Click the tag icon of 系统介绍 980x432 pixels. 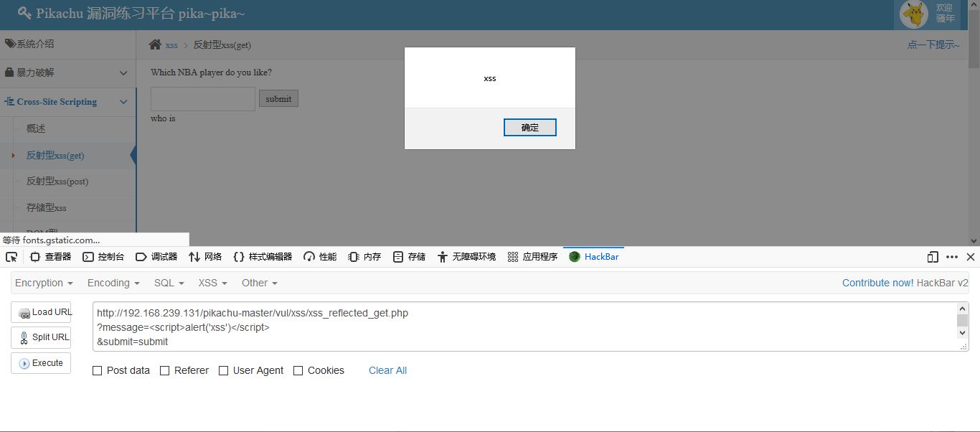point(10,44)
